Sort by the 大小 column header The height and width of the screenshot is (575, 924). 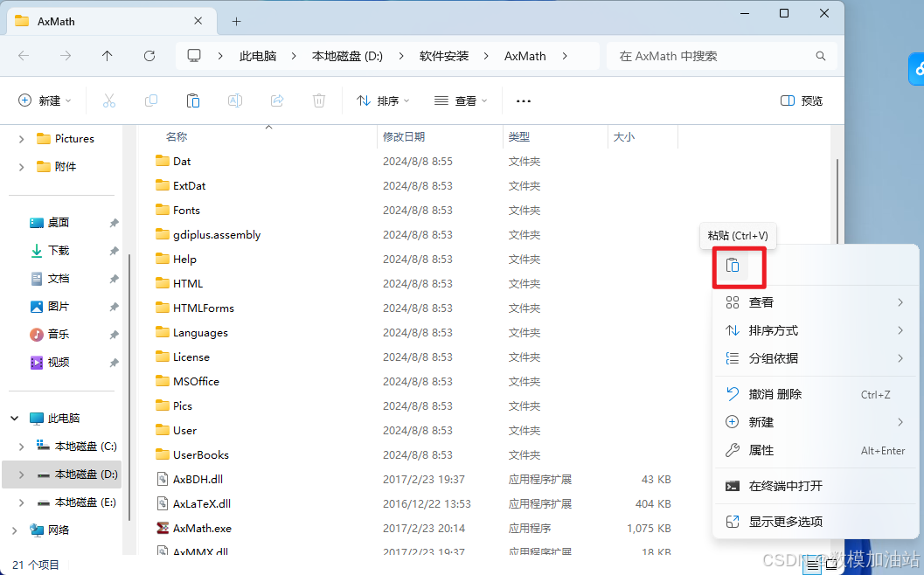coord(623,136)
